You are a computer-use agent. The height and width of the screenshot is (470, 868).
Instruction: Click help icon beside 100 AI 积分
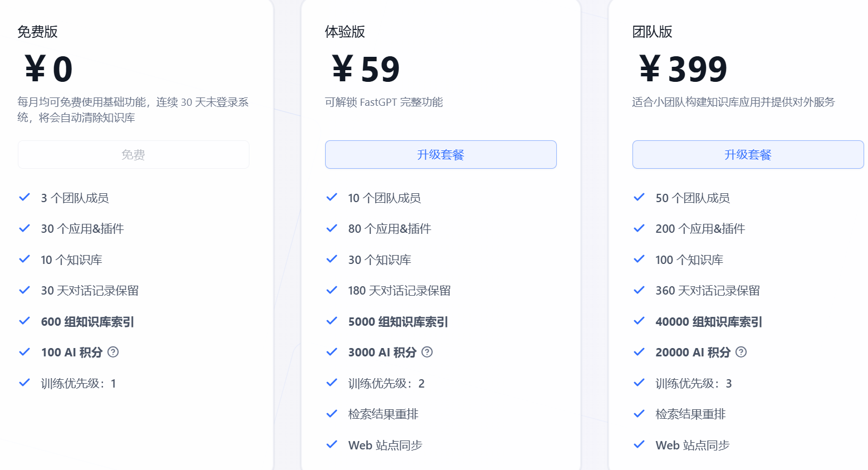[x=113, y=352]
